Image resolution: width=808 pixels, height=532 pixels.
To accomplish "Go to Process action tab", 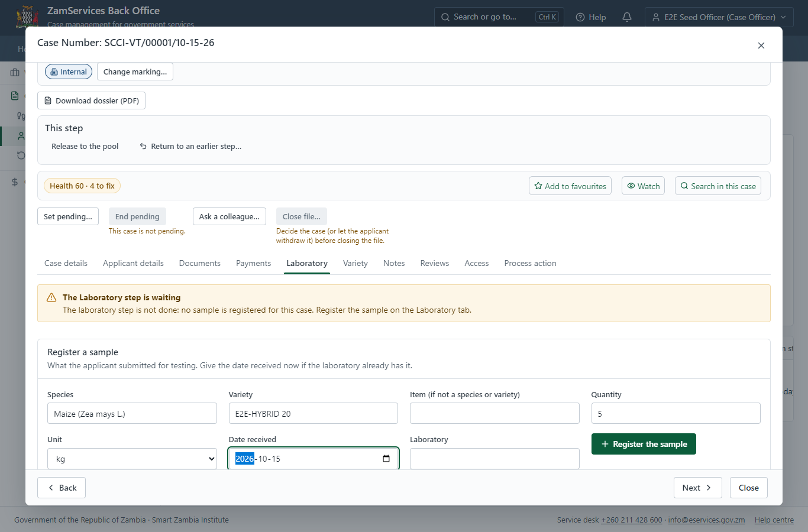I will pos(531,264).
